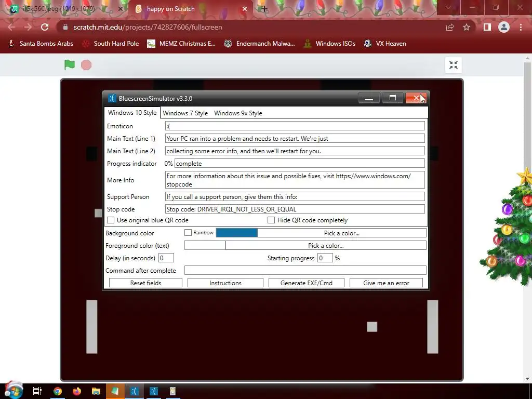This screenshot has width=532, height=399.
Task: Click the Main Text (Line 2) field
Action: click(295, 151)
